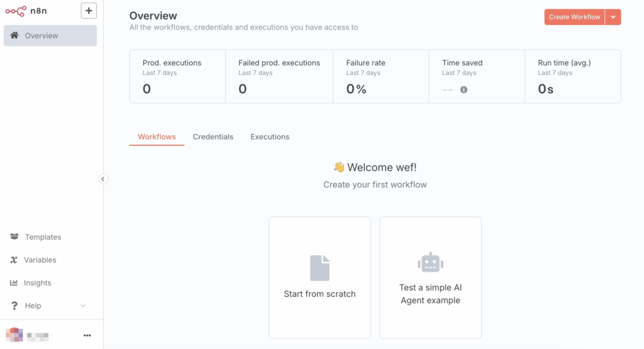
Task: Switch to the Credentials tab
Action: (x=213, y=136)
